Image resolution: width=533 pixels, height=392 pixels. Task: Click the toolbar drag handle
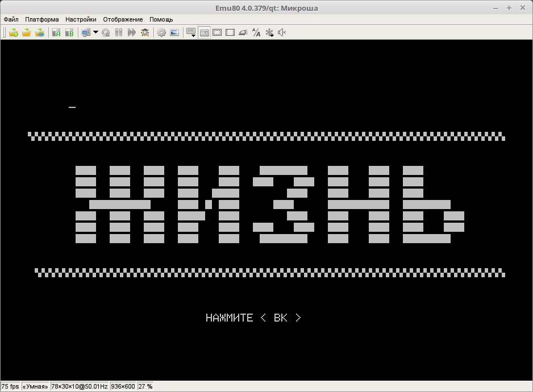point(4,32)
